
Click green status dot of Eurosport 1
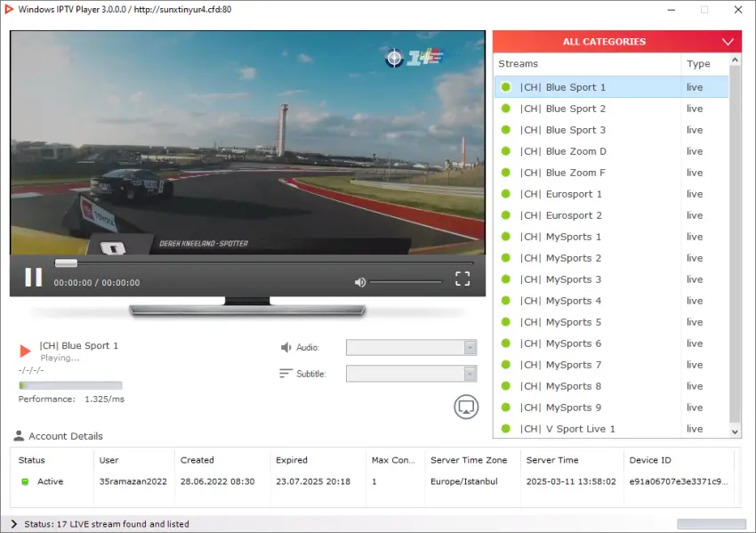pyautogui.click(x=506, y=193)
